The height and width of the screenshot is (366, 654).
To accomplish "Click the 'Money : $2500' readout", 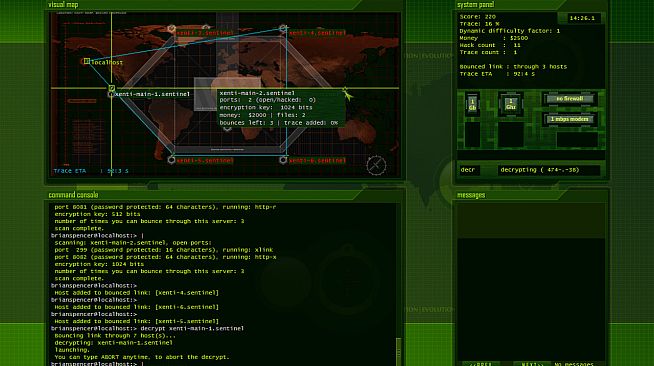I will [x=494, y=38].
